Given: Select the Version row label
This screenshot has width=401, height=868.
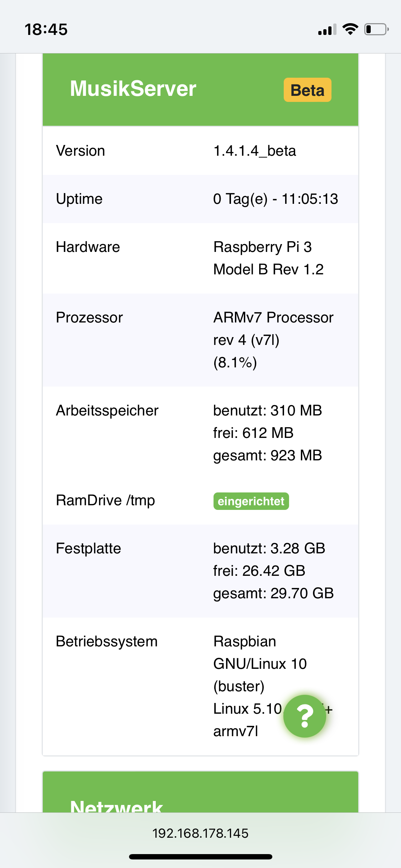Looking at the screenshot, I should tap(81, 151).
